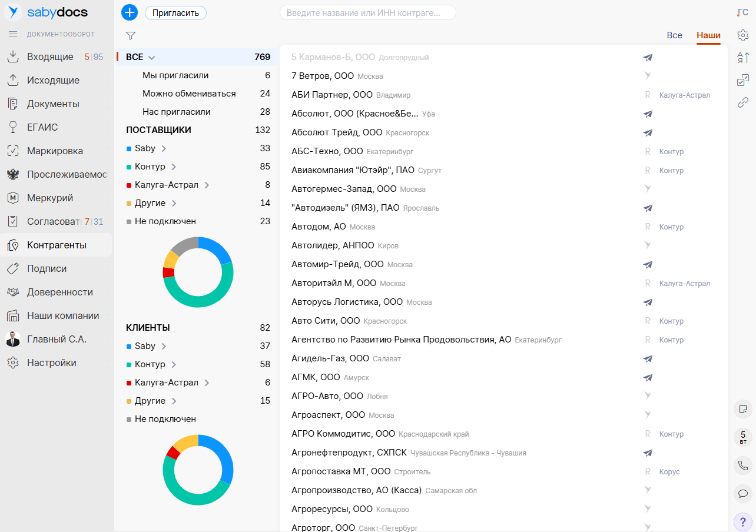Open ЕГАИС in the left sidebar
756x532 pixels.
pyautogui.click(x=42, y=127)
